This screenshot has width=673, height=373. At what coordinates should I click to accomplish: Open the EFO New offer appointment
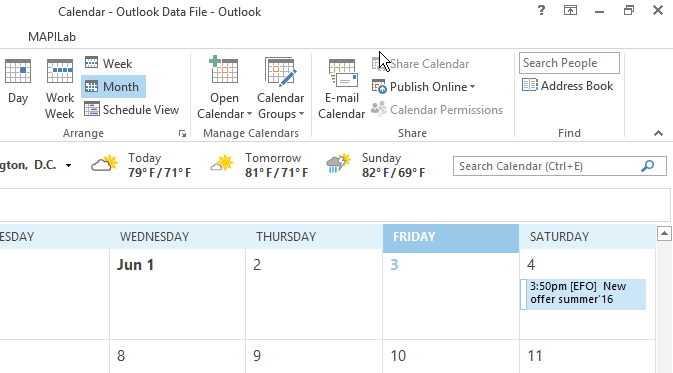pyautogui.click(x=583, y=294)
